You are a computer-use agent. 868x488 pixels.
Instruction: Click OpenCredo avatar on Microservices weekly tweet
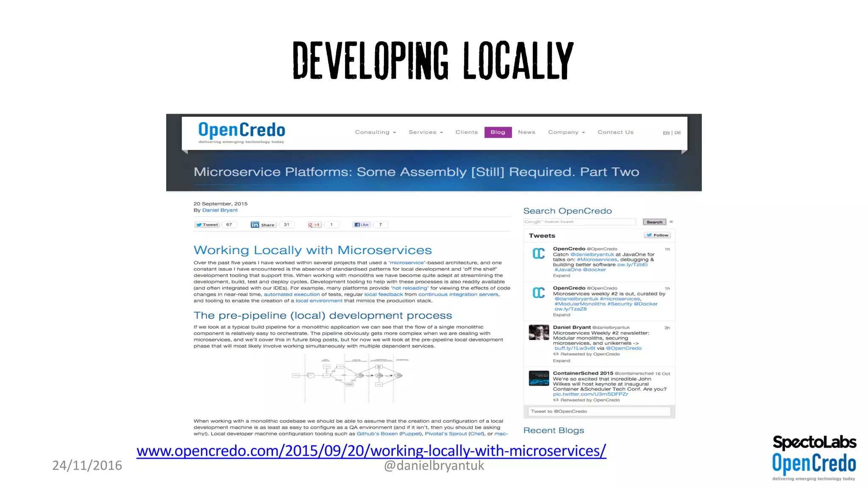[539, 293]
